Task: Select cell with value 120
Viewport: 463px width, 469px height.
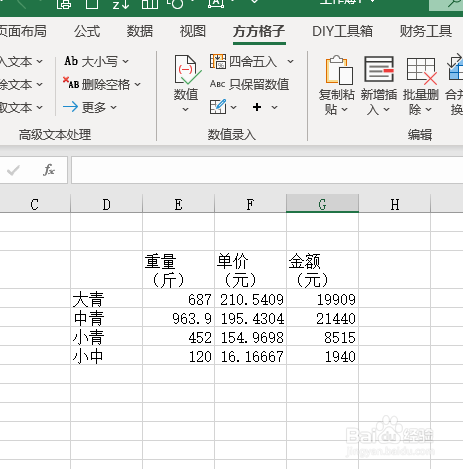Action: (x=178, y=355)
